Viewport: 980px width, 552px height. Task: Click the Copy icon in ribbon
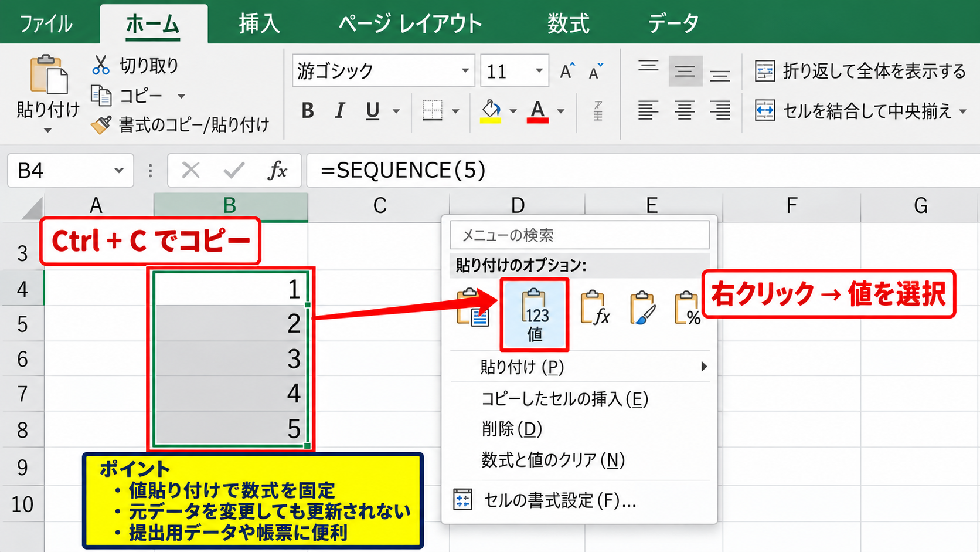101,96
